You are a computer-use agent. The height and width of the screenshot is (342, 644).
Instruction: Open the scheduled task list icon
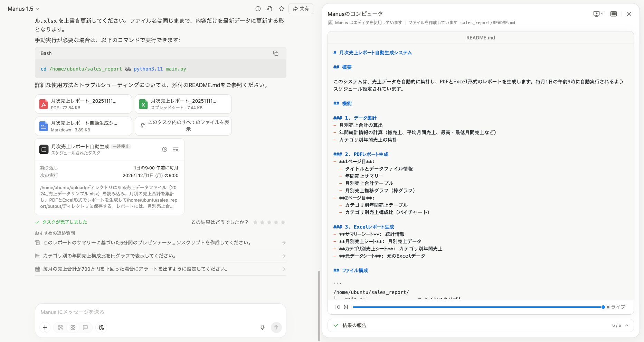pos(176,149)
